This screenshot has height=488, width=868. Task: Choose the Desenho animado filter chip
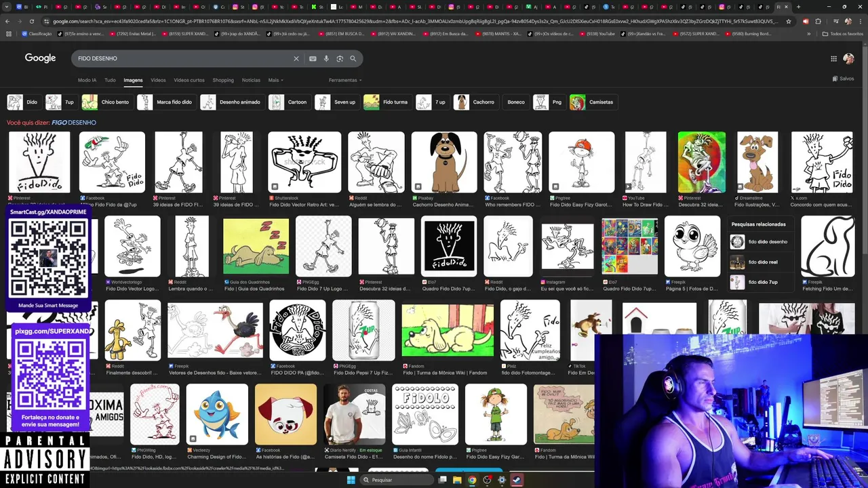click(x=231, y=102)
